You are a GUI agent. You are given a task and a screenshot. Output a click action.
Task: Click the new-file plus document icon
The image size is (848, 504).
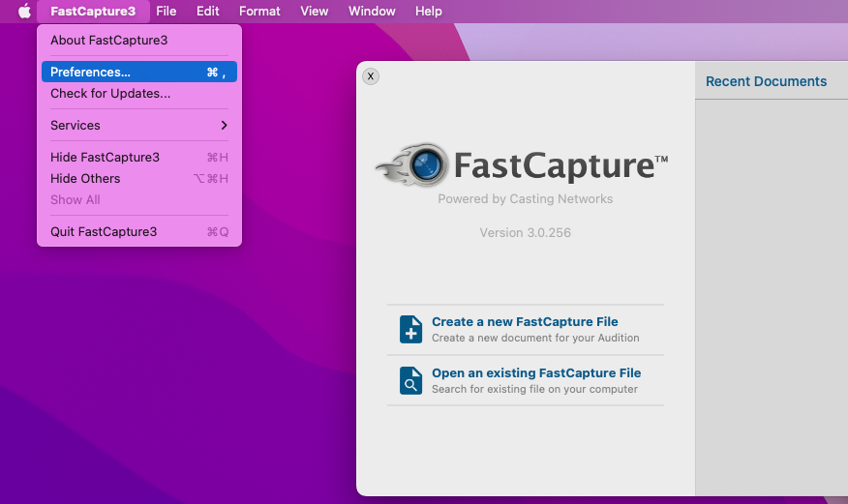(x=411, y=329)
